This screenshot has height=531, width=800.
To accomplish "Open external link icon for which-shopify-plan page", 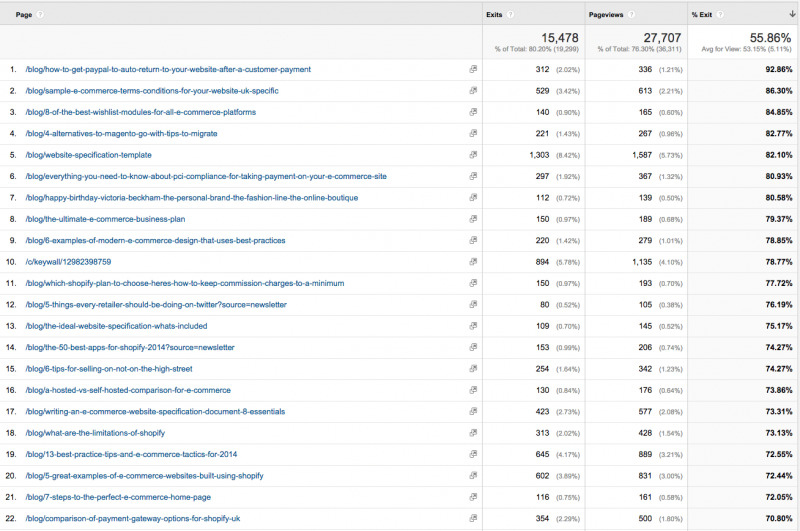I will (473, 283).
